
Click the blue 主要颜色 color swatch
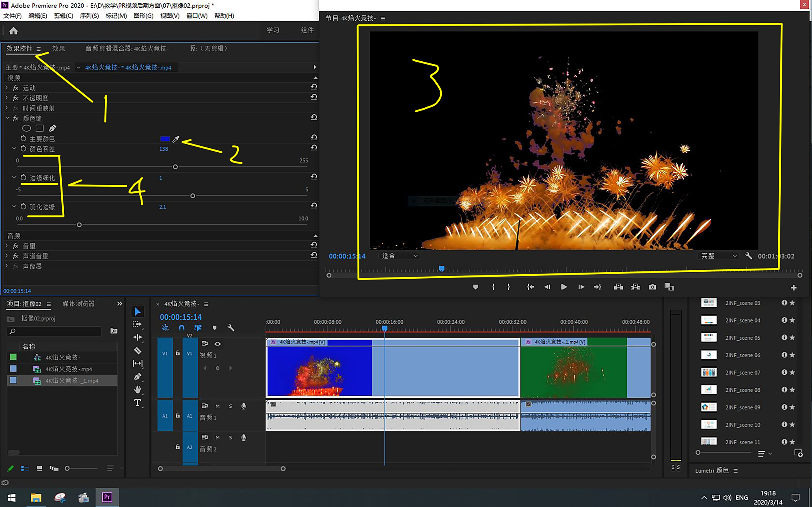165,139
